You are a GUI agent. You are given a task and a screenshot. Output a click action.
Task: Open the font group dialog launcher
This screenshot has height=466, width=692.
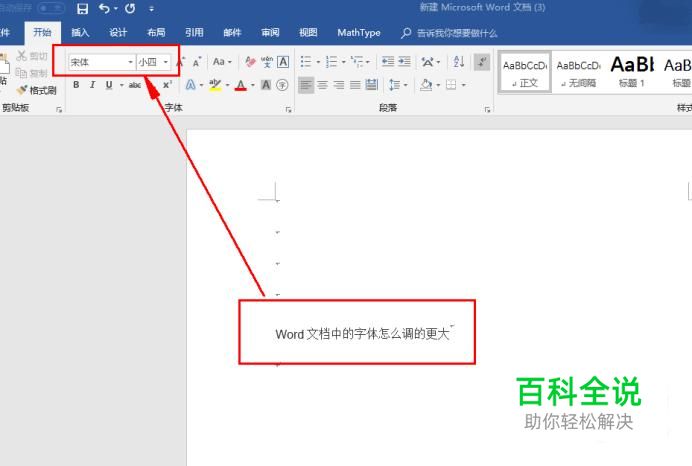pos(288,110)
